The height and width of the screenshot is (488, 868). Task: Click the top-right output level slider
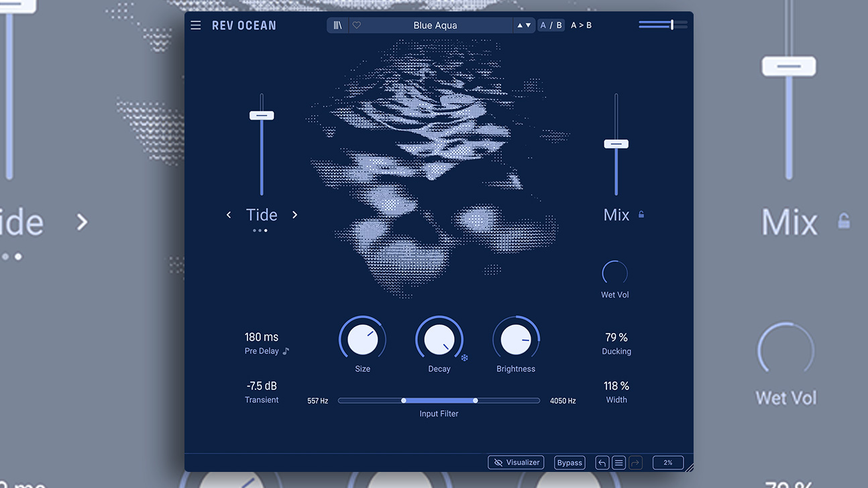coord(663,24)
